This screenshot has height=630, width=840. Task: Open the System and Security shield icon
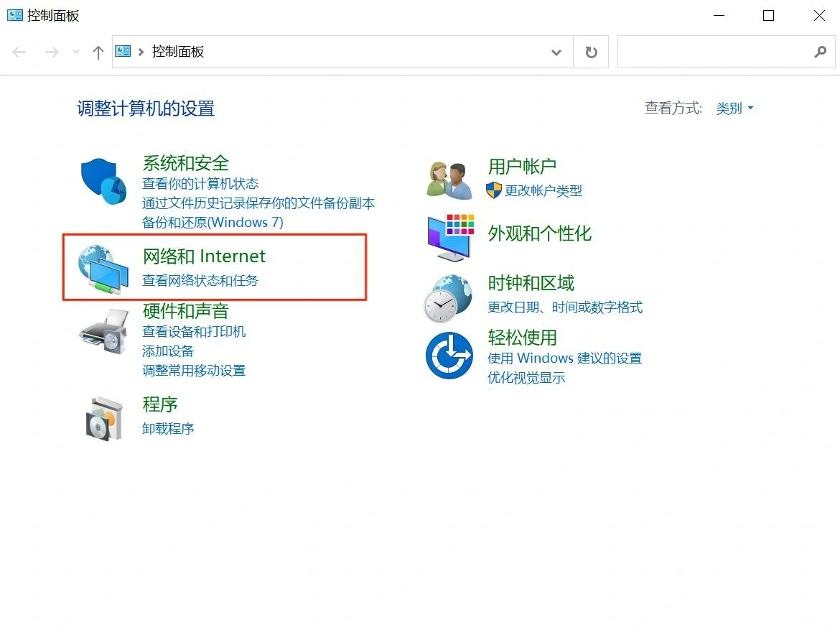click(103, 180)
